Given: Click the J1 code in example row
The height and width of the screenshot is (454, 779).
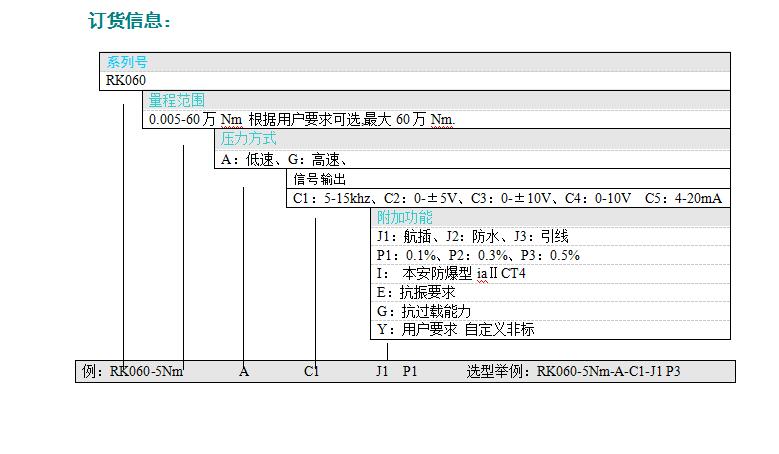Looking at the screenshot, I should pyautogui.click(x=382, y=372).
